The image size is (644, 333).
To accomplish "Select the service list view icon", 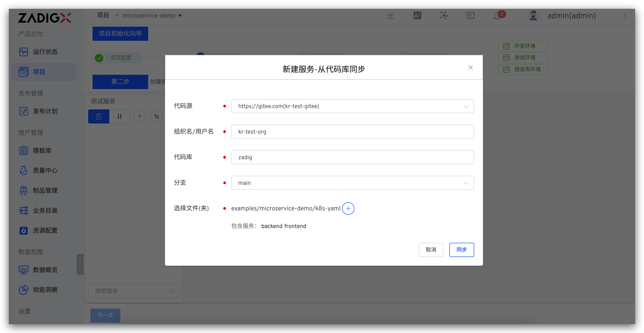I will pos(99,116).
